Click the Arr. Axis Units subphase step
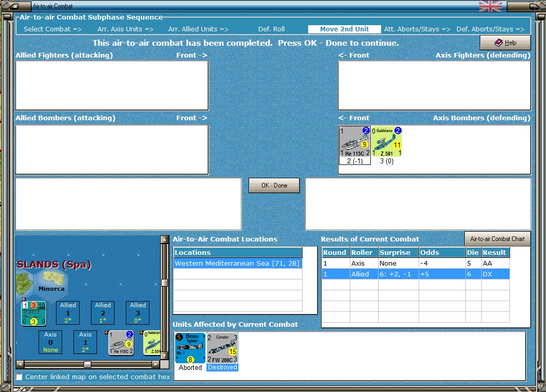The image size is (546, 392). (125, 29)
